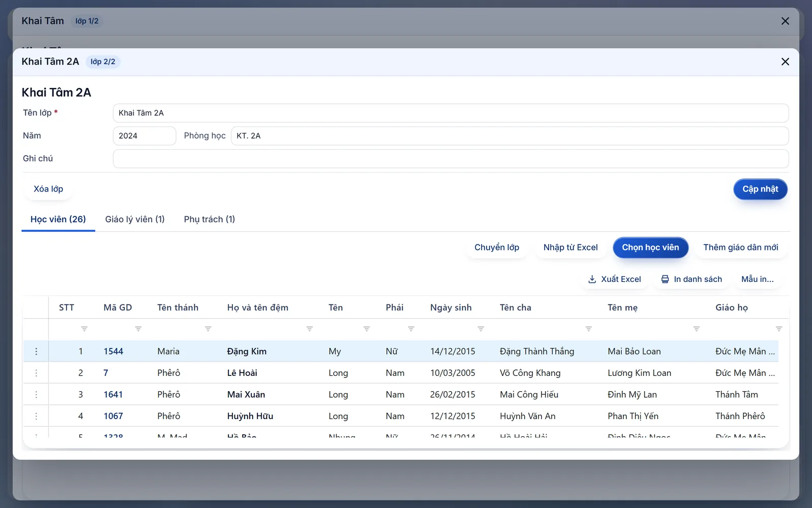Image resolution: width=812 pixels, height=508 pixels.
Task: Click the STT column filter icon
Action: point(84,329)
